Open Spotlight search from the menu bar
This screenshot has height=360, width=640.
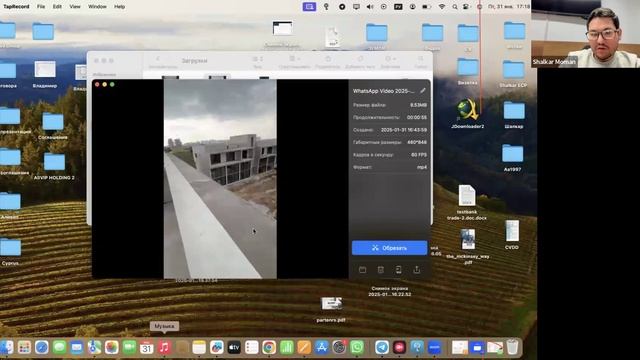tap(454, 7)
